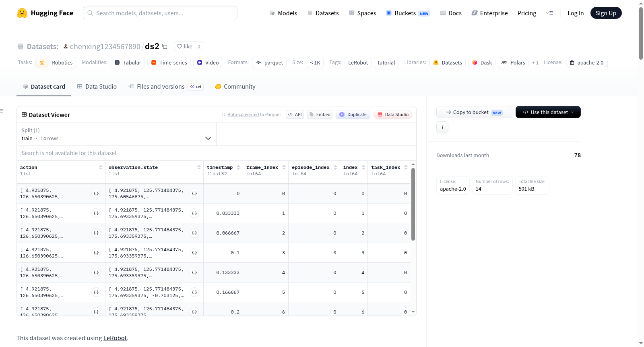Open the chenxing1234567890 user profile link
This screenshot has height=347, width=644.
105,46
